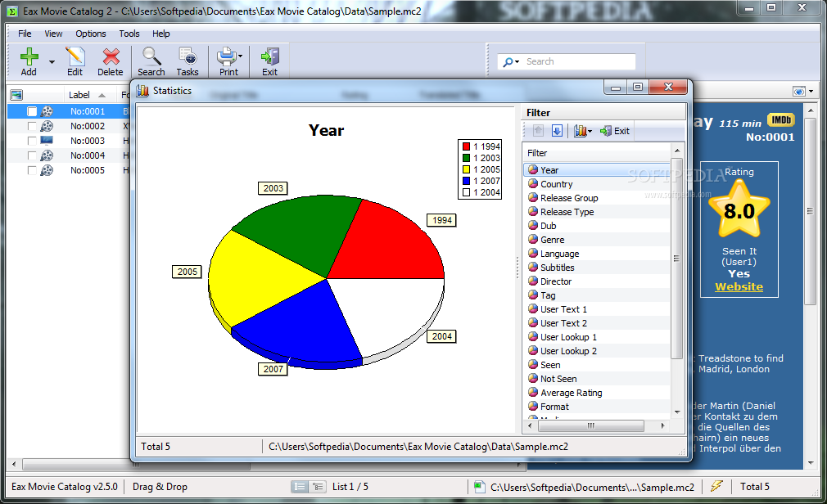Image resolution: width=827 pixels, height=504 pixels.
Task: Click the pie icon beside Genre
Action: (533, 240)
